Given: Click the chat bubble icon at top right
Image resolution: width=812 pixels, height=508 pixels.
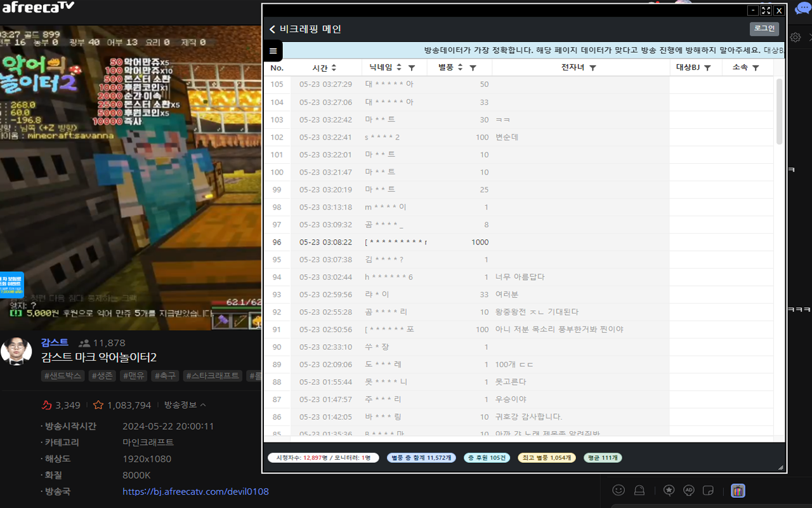Looking at the screenshot, I should click(x=802, y=9).
